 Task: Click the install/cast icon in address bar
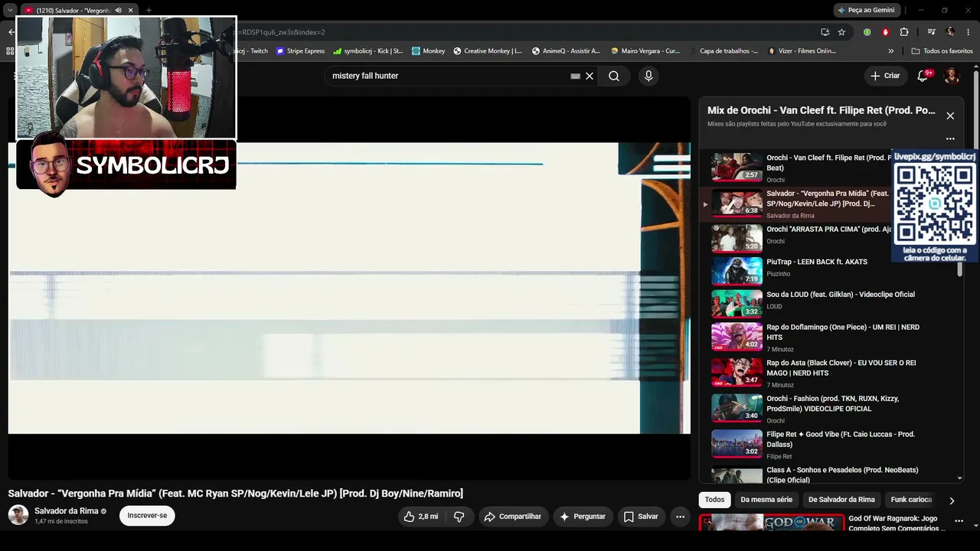[x=825, y=32]
